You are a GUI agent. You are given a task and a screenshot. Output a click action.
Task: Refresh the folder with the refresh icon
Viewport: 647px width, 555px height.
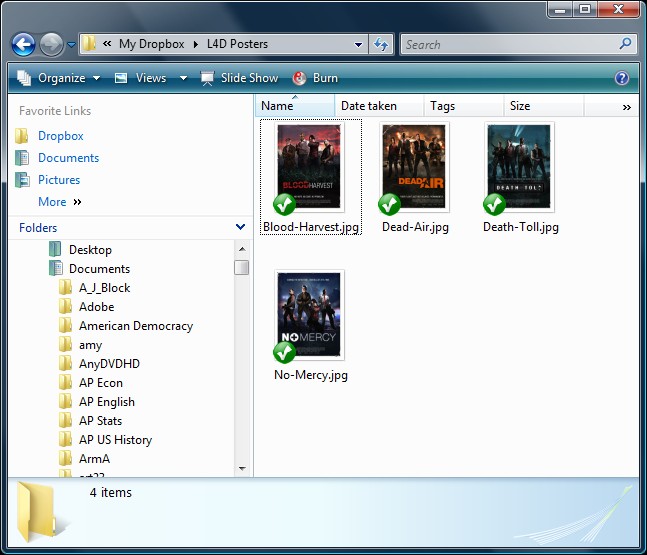[380, 44]
